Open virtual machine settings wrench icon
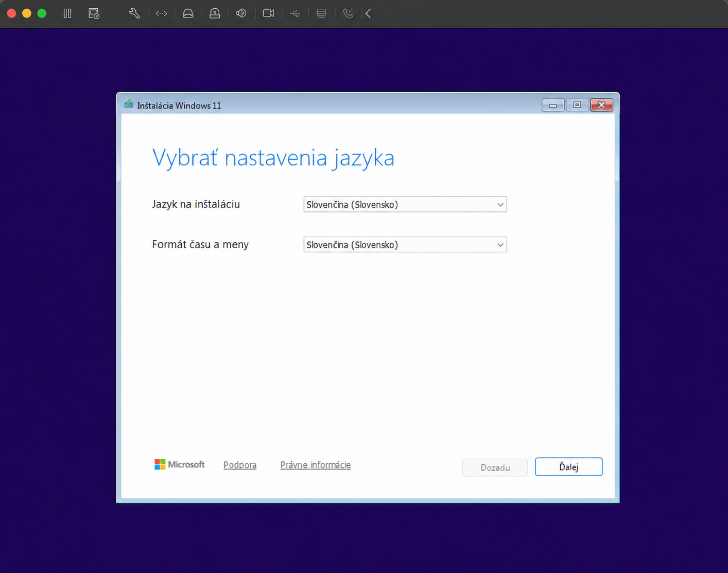 coord(134,13)
